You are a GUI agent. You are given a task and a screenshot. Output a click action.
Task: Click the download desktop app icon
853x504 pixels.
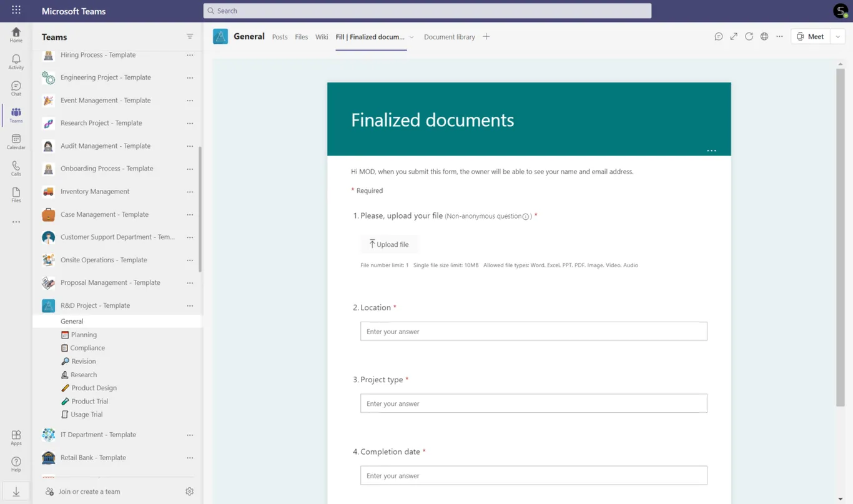pos(16,492)
